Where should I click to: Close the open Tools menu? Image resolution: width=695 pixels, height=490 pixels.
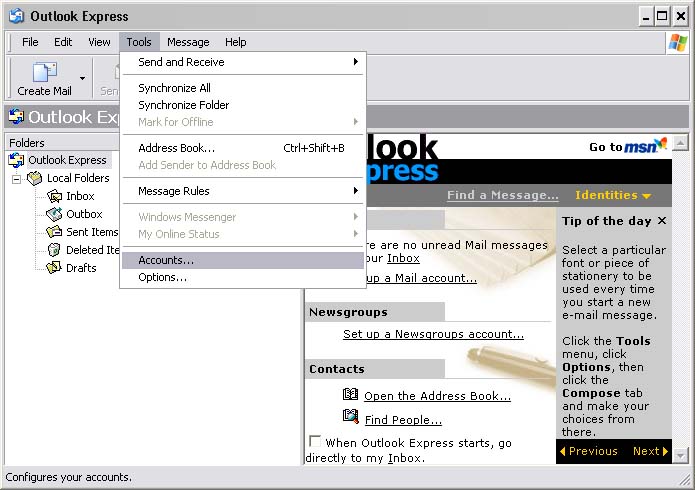139,42
